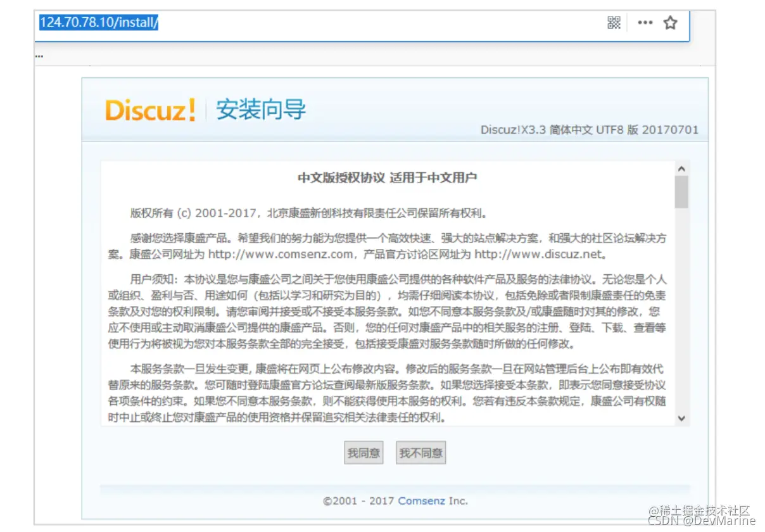Image resolution: width=765 pixels, height=532 pixels.
Task: Open the Comsenz link in the footer
Action: (x=421, y=501)
